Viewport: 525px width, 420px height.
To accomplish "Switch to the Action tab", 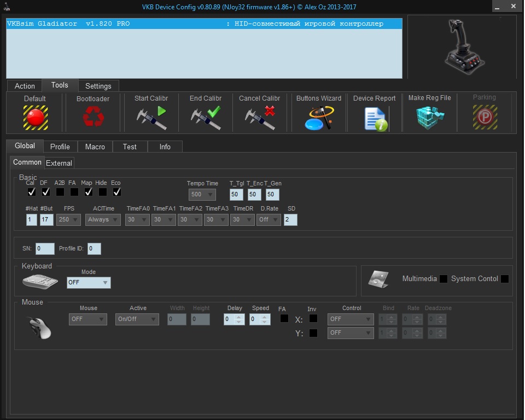I will [25, 86].
